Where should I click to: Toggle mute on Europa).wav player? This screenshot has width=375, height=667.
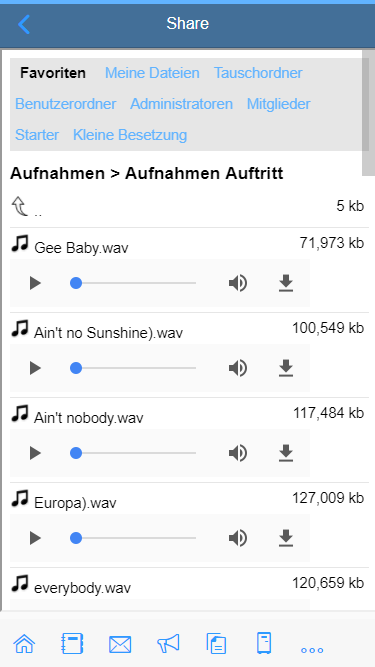pyautogui.click(x=238, y=538)
